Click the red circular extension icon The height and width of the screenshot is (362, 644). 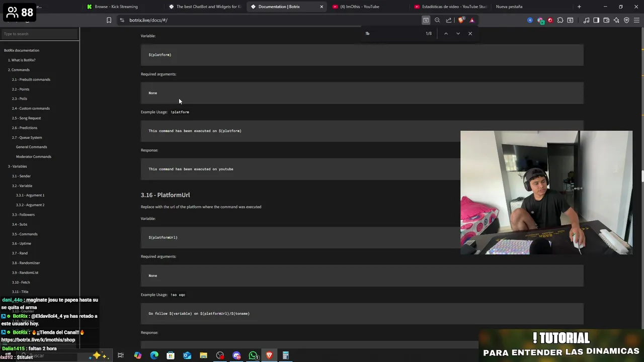click(550, 20)
